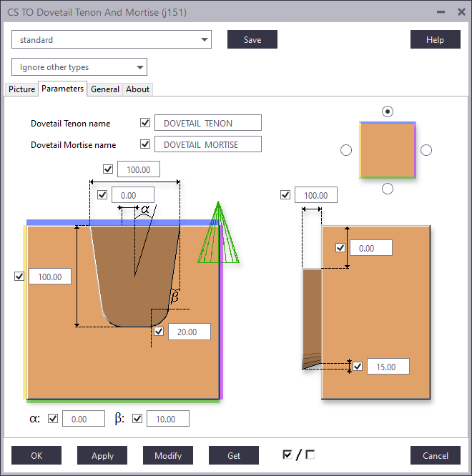Close the Dovetail Tenon And Mortise dialog
Screen dimensions: 472x476
(x=461, y=12)
